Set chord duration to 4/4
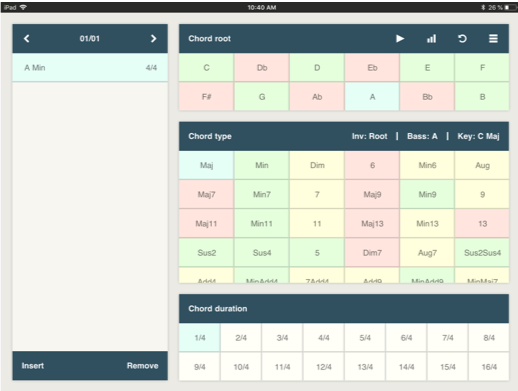This screenshot has height=391, width=518. 324,338
